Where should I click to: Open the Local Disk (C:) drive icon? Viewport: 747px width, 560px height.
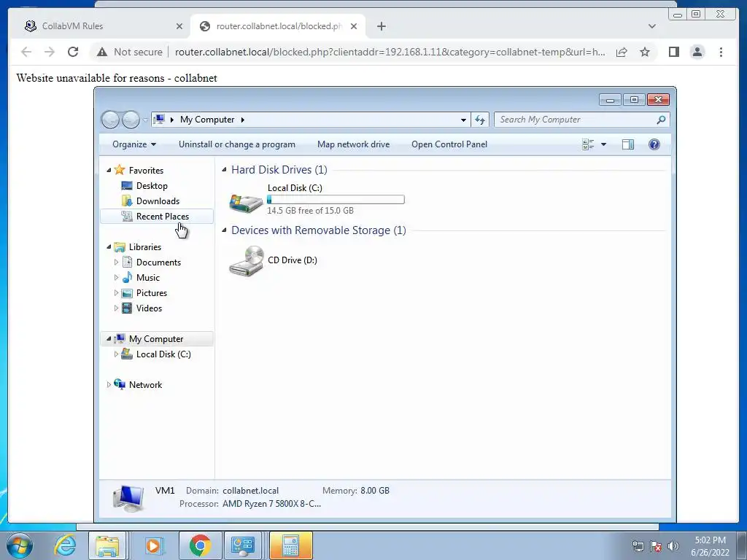pos(245,202)
